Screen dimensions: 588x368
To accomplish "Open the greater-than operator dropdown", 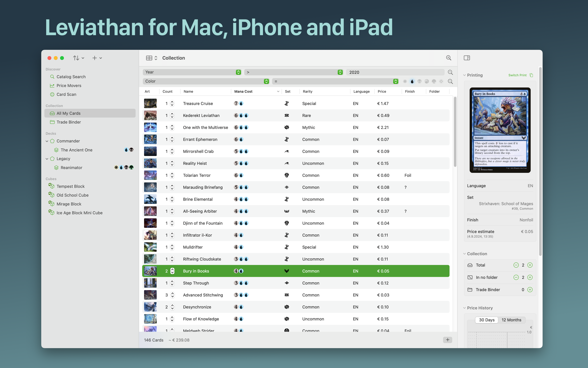I will 294,72.
